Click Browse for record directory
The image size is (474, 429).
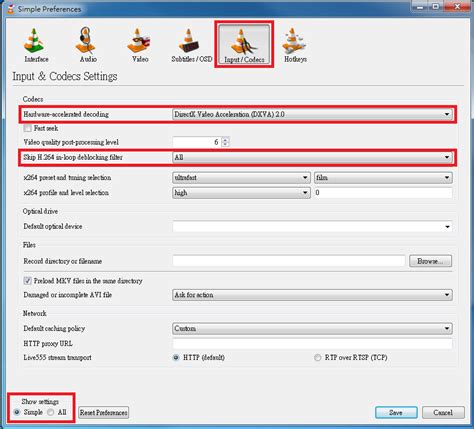430,261
